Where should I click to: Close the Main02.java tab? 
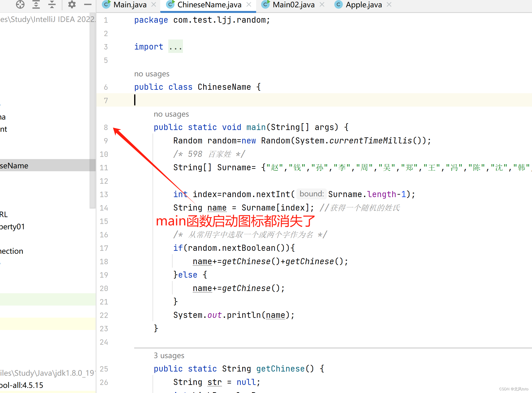tap(322, 5)
